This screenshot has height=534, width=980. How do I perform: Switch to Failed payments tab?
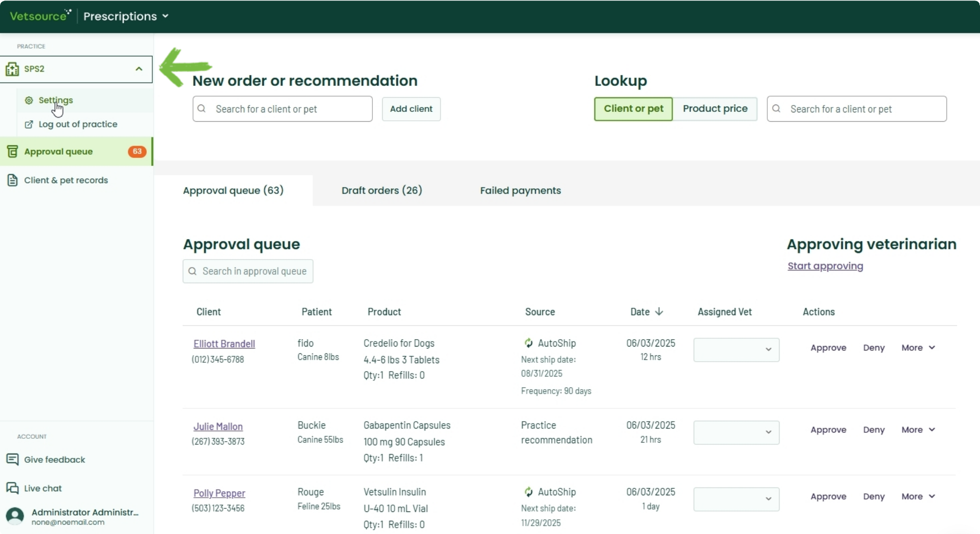click(520, 190)
